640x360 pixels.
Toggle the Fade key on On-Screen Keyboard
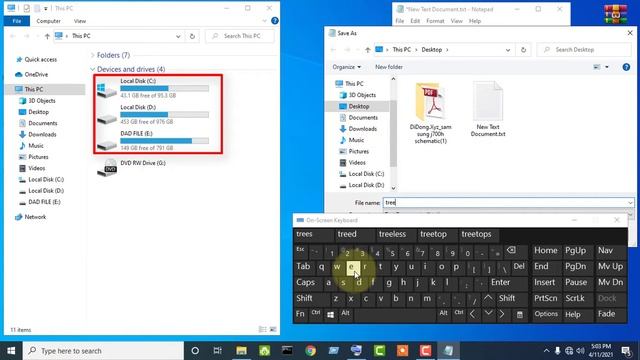pyautogui.click(x=607, y=314)
